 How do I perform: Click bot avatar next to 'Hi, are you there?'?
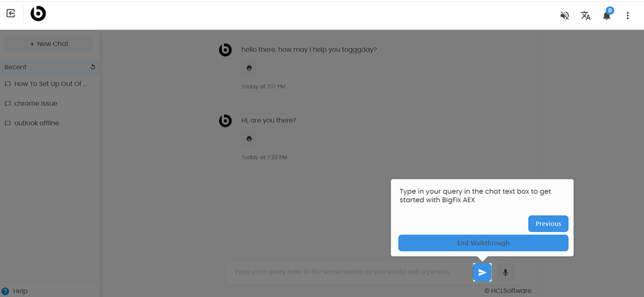pyautogui.click(x=225, y=121)
